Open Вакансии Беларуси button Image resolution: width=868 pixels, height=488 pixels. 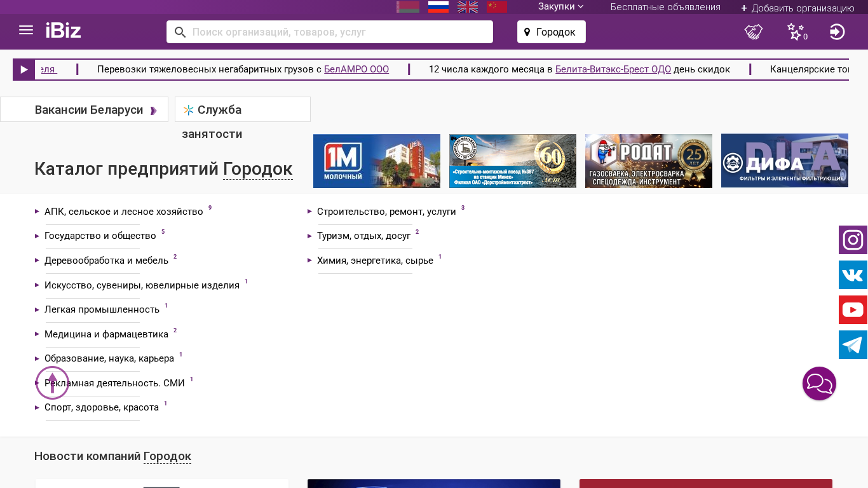(89, 110)
